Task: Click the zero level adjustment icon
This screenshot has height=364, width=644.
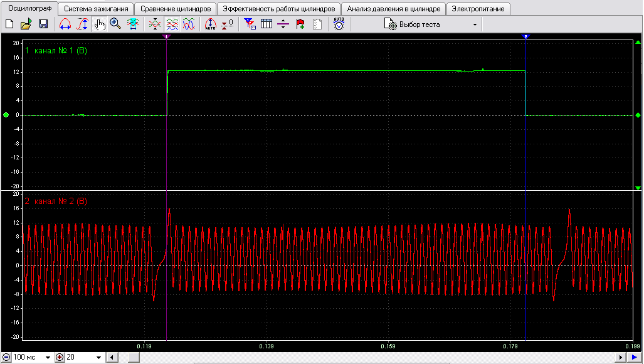Action: click(x=227, y=24)
